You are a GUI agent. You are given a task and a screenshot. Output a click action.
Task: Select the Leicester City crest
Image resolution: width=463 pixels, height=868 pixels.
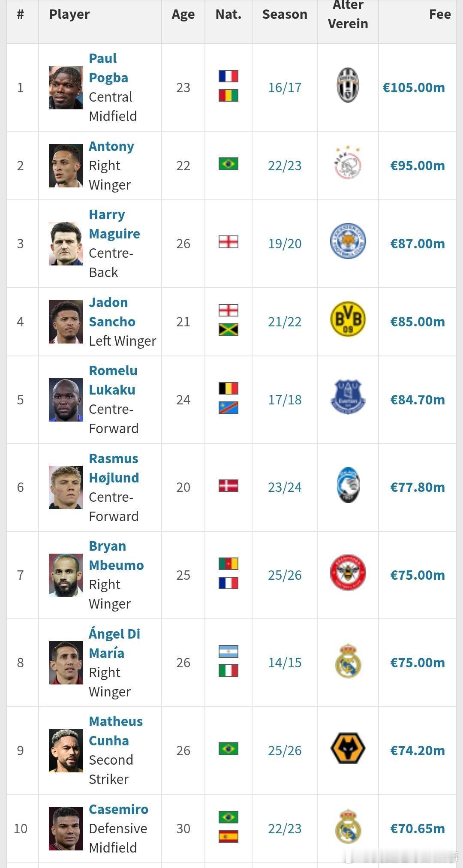pyautogui.click(x=348, y=241)
